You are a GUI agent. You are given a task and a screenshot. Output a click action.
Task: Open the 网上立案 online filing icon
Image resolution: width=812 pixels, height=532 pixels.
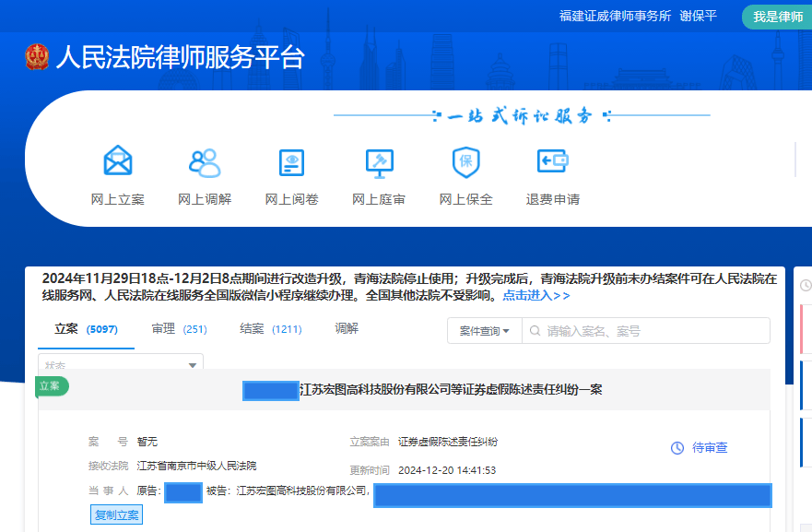[118, 161]
